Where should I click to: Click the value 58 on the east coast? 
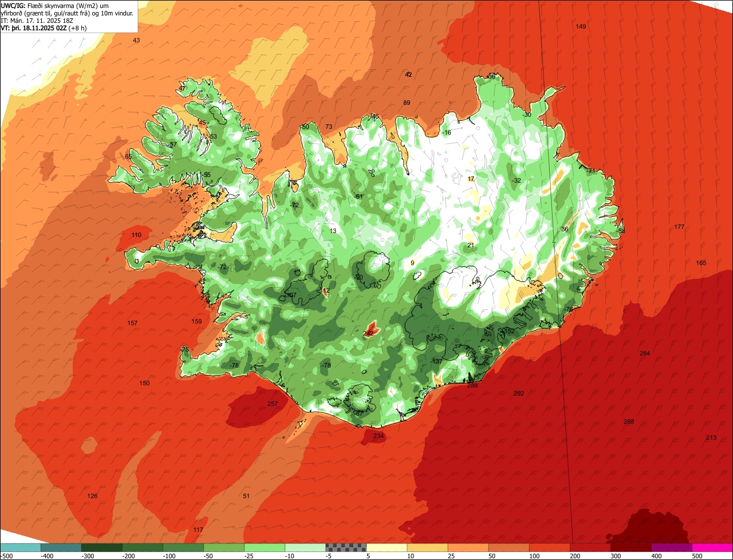point(622,231)
